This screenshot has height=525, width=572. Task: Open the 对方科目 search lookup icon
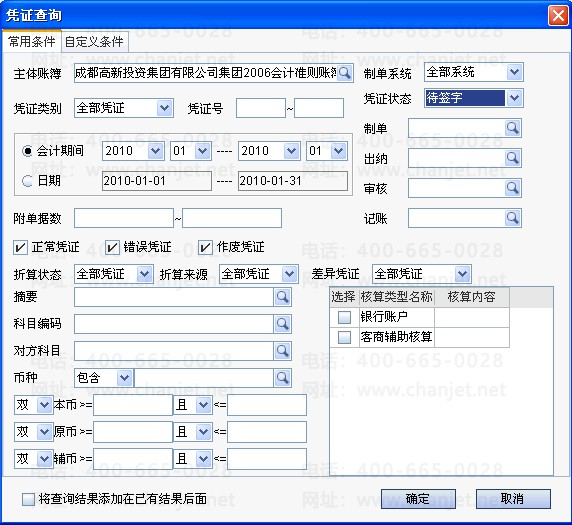click(x=282, y=351)
